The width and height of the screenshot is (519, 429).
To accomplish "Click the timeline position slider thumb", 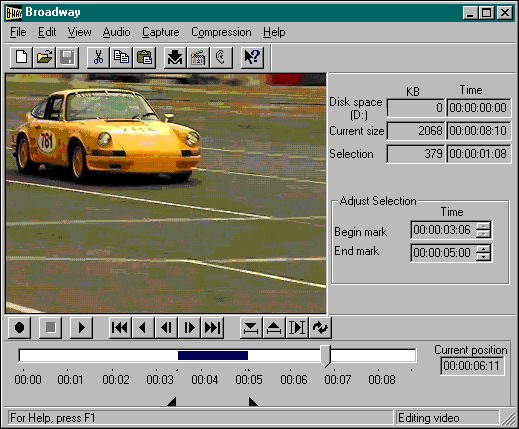I will click(x=326, y=356).
